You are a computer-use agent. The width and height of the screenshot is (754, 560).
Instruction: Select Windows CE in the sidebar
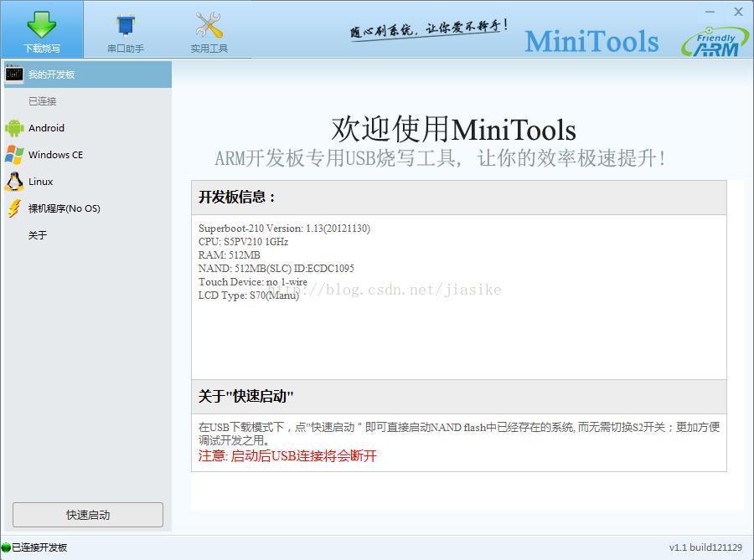tap(88, 155)
